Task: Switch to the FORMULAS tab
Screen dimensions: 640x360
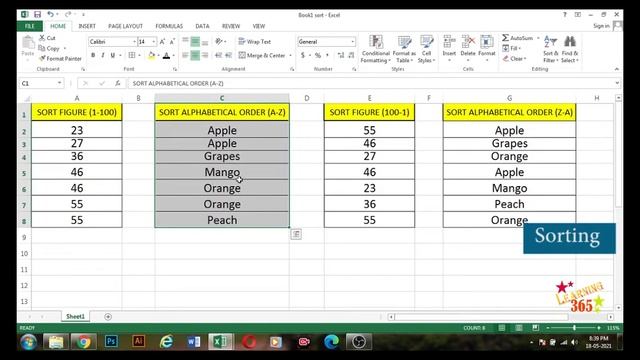Action: click(169, 26)
